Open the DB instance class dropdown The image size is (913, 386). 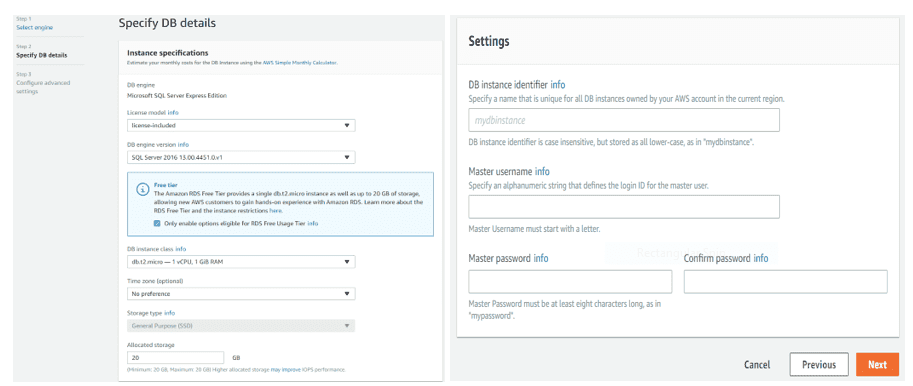coord(241,262)
